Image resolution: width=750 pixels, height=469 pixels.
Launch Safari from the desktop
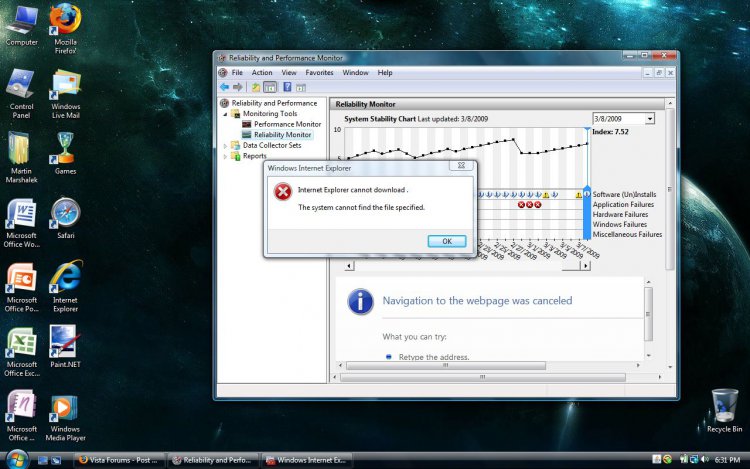(x=66, y=218)
